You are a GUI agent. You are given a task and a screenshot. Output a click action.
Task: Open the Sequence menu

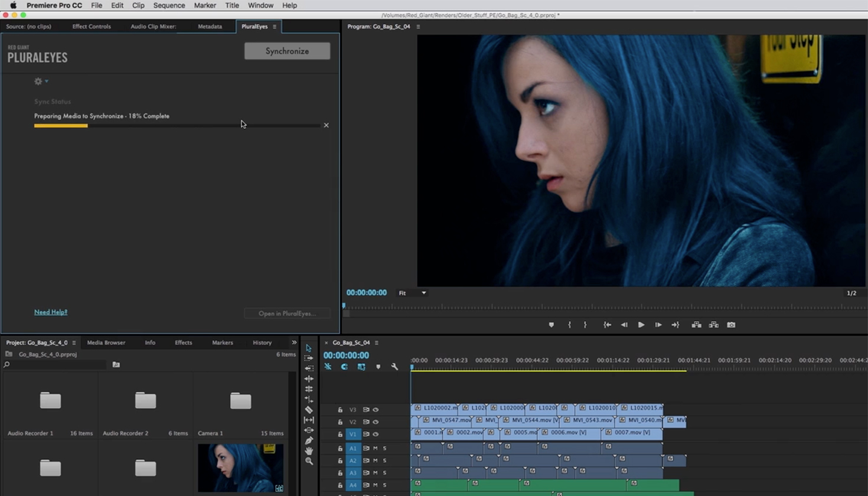[x=169, y=5]
